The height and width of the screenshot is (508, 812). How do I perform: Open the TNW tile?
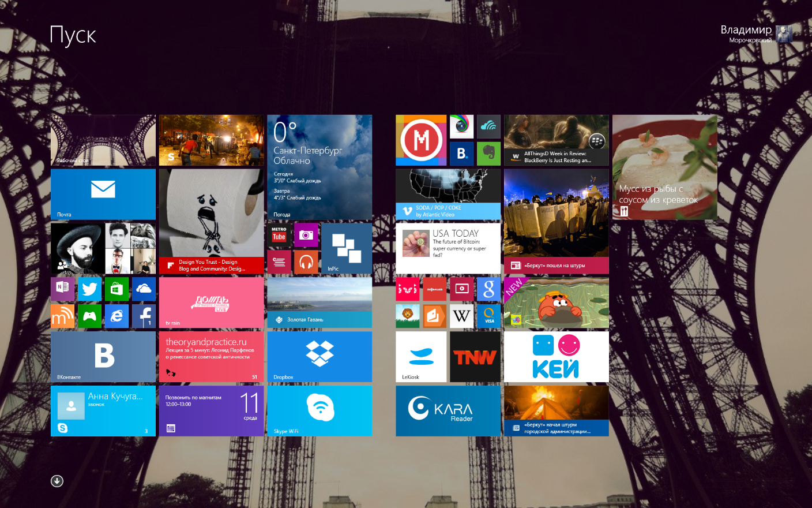(x=475, y=357)
